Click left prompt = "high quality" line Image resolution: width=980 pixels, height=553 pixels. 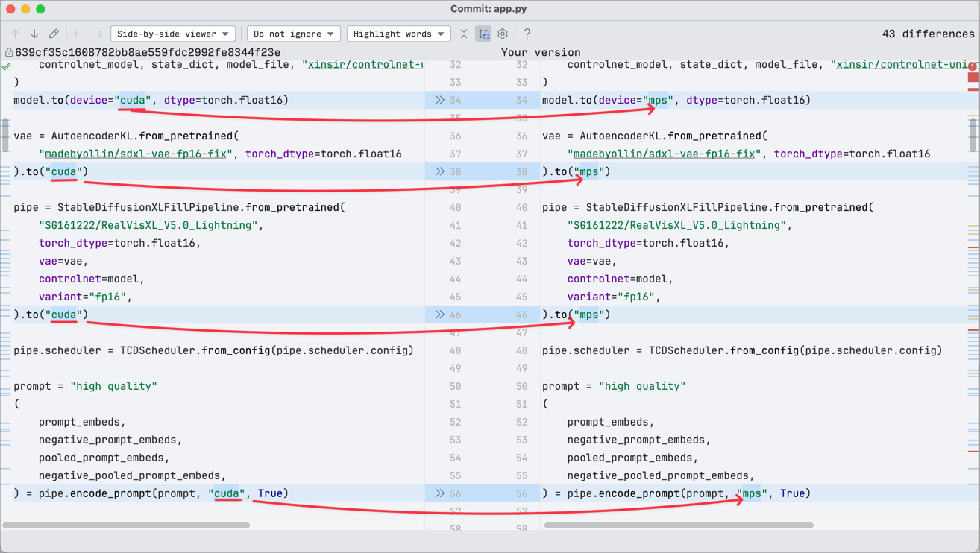coord(85,386)
